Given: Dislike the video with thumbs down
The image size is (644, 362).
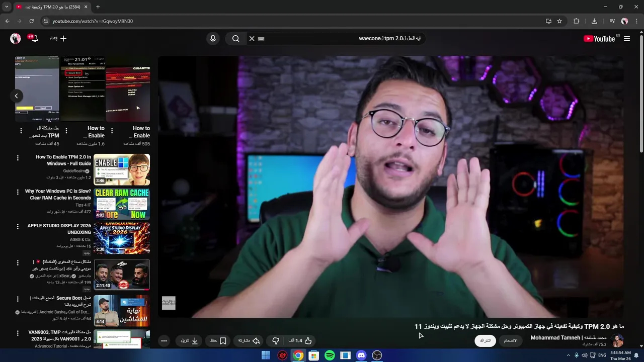Looking at the screenshot, I should point(276,340).
